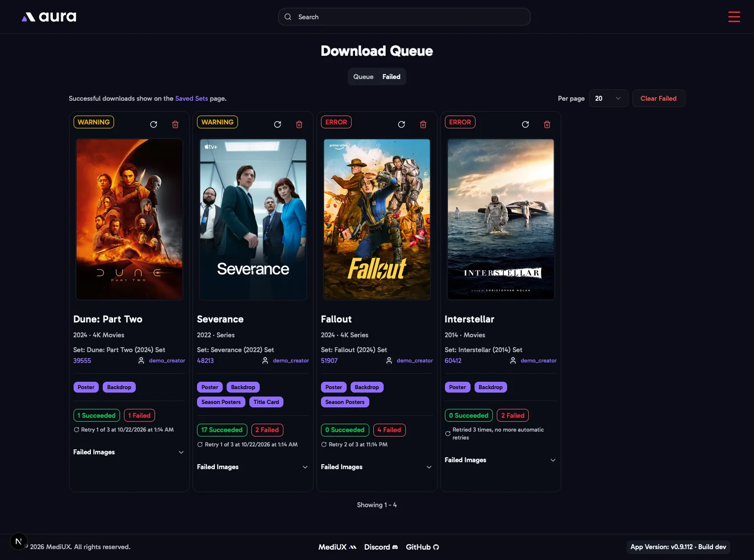Retry the Severance download
Image resolution: width=754 pixels, height=560 pixels.
point(278,124)
